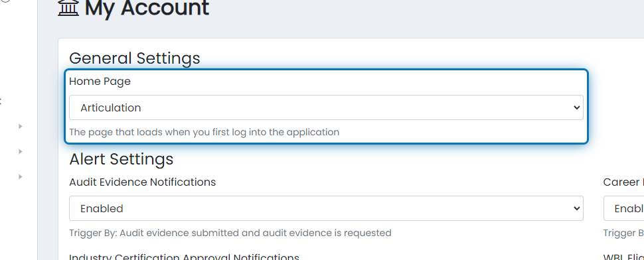Viewport: 644px width, 260px height.
Task: Click the Trigger By audit evidence description
Action: (230, 233)
